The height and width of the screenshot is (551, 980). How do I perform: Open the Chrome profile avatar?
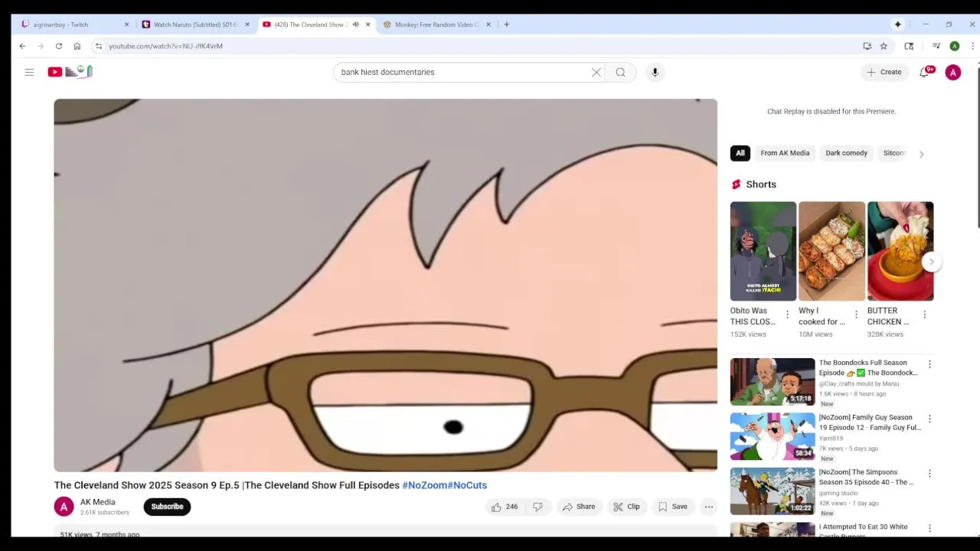click(955, 46)
